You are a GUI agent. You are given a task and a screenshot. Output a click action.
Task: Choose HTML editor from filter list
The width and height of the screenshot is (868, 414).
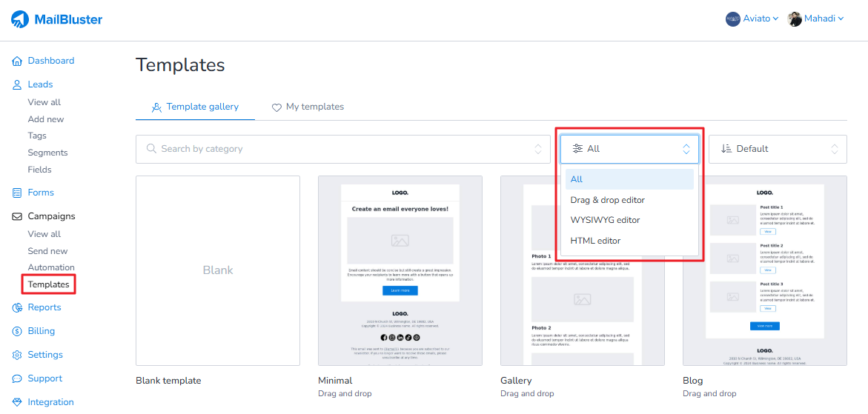click(595, 241)
